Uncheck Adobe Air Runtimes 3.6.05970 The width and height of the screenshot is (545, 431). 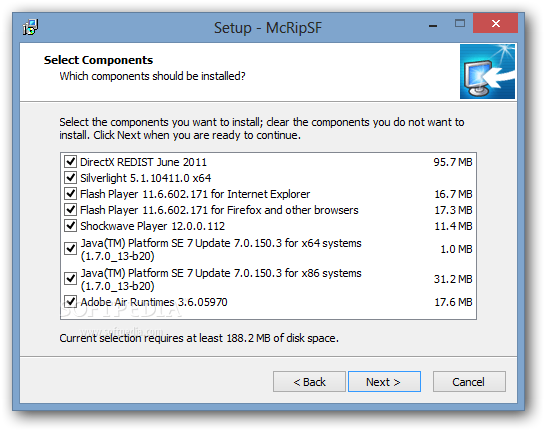(x=71, y=302)
